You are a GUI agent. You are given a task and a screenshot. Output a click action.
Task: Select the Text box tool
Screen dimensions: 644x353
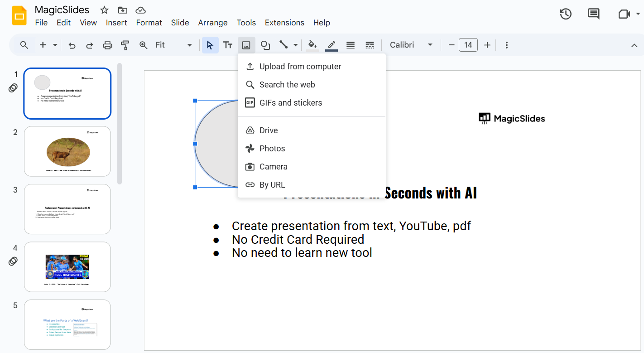(228, 45)
